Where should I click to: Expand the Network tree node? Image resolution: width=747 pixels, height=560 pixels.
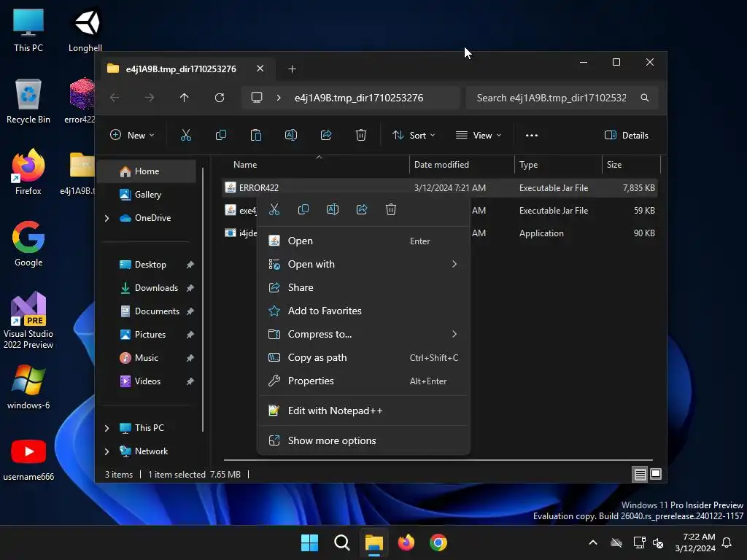107,451
